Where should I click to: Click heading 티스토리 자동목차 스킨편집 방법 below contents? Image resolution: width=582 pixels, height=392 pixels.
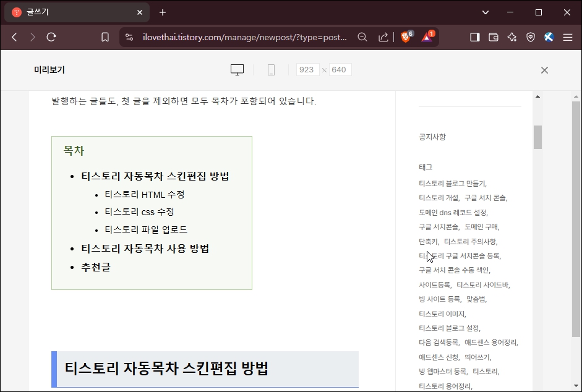[x=166, y=369]
